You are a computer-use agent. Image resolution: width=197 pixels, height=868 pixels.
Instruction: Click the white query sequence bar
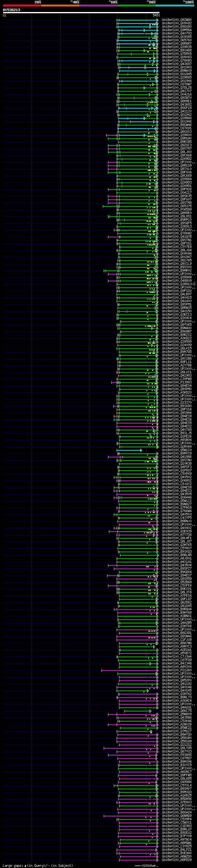tap(81, 13)
